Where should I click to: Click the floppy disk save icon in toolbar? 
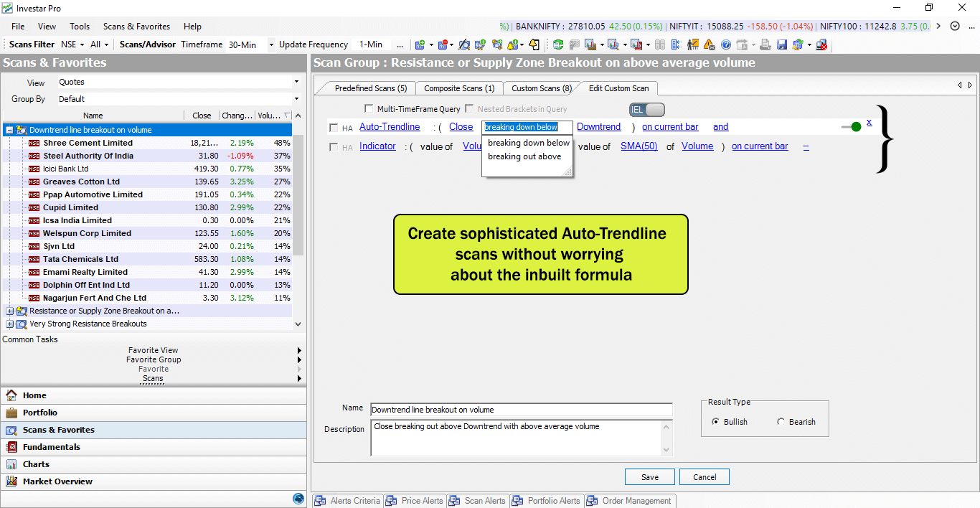[x=782, y=44]
